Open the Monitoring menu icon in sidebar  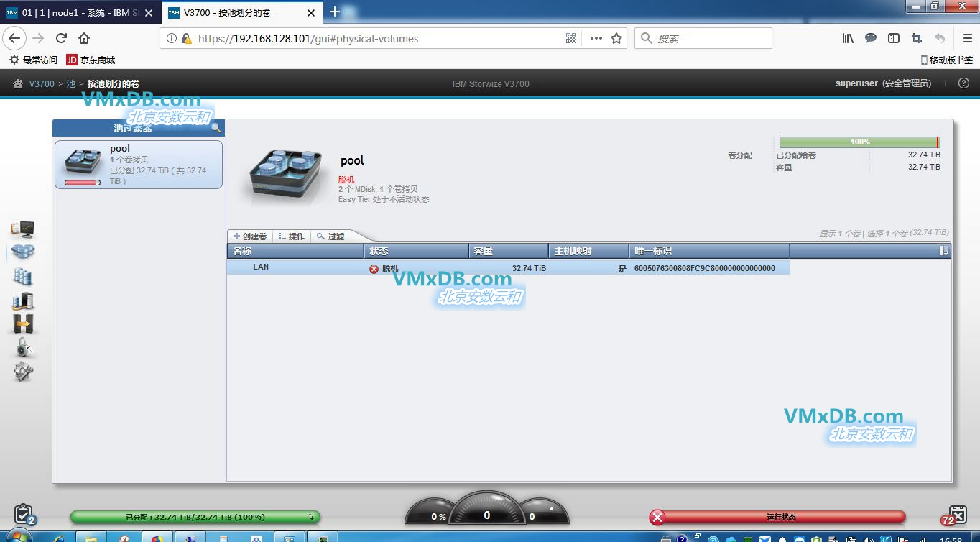(22, 229)
